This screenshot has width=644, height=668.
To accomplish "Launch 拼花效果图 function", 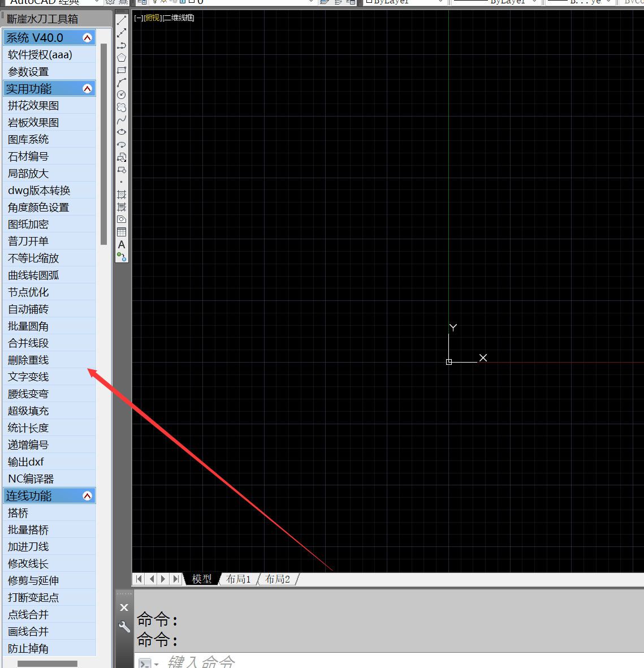I will click(49, 106).
